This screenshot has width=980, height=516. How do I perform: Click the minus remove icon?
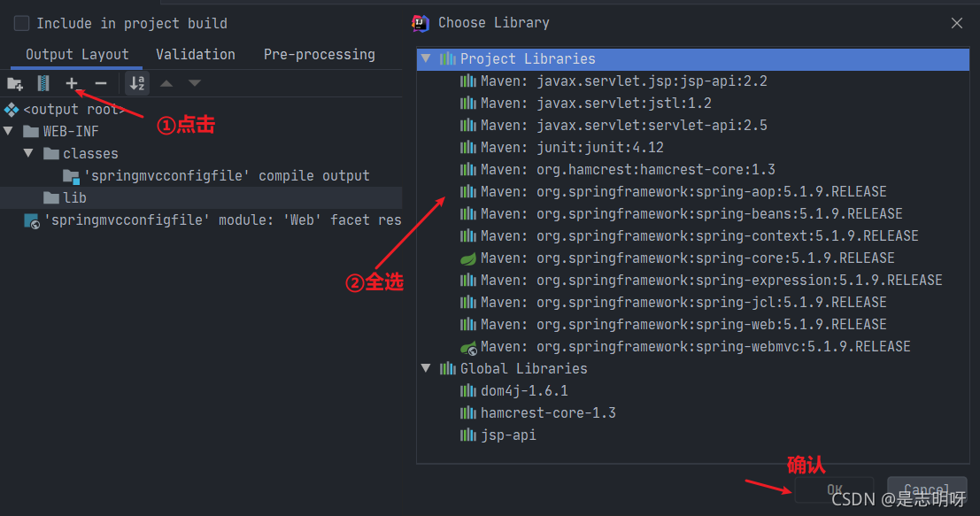(101, 83)
